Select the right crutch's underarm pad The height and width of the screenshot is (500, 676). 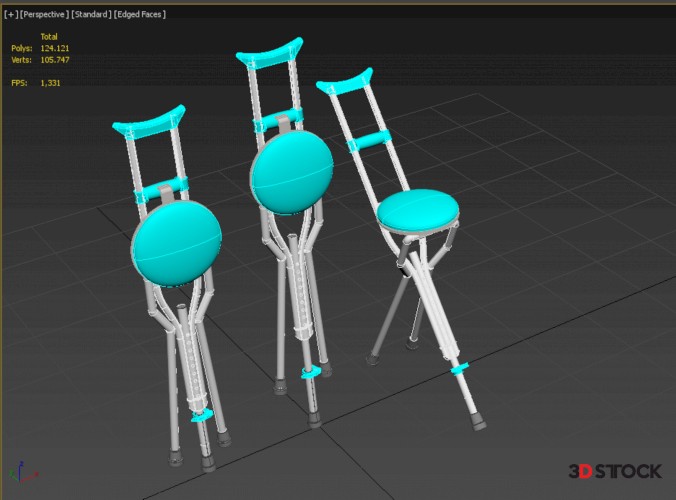point(345,81)
